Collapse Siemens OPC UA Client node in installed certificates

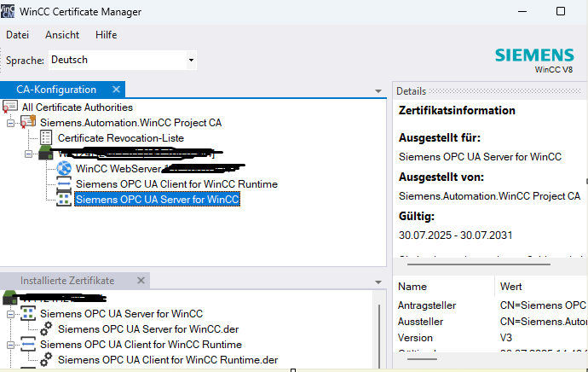10,345
